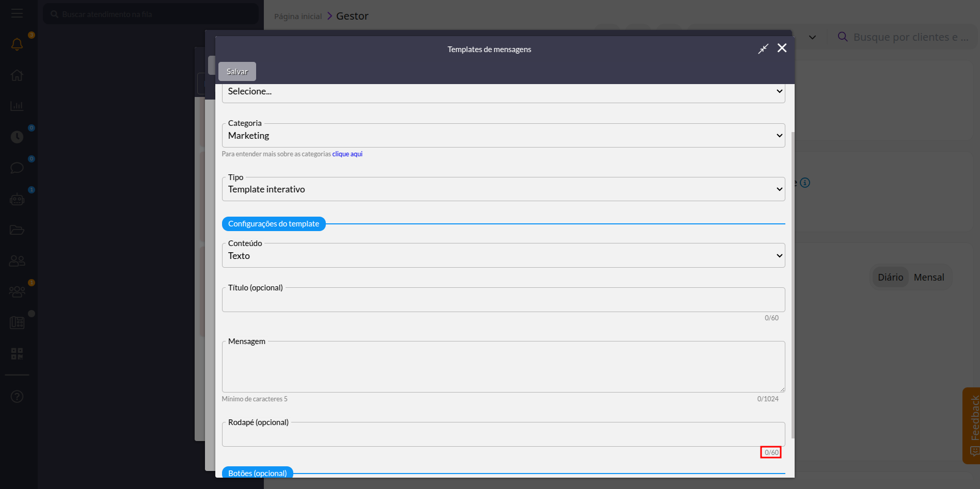Open the phone book icon in sidebar
The image size is (980, 489).
17,323
